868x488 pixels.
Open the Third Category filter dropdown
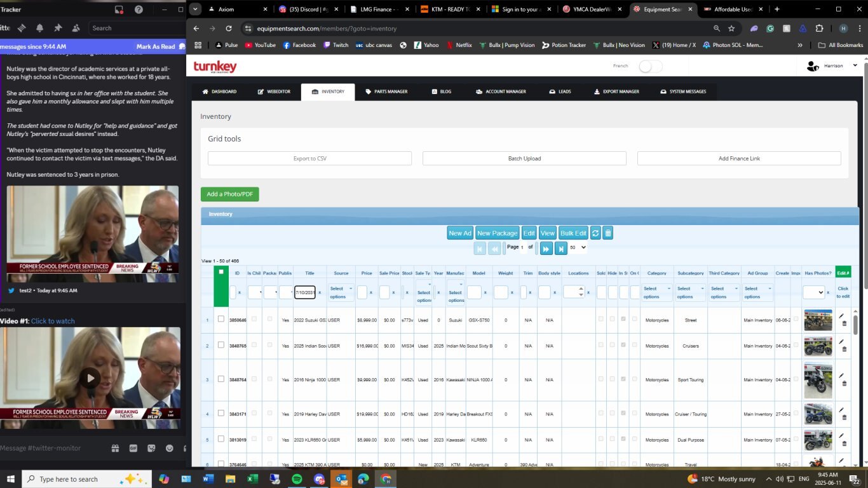click(x=724, y=292)
